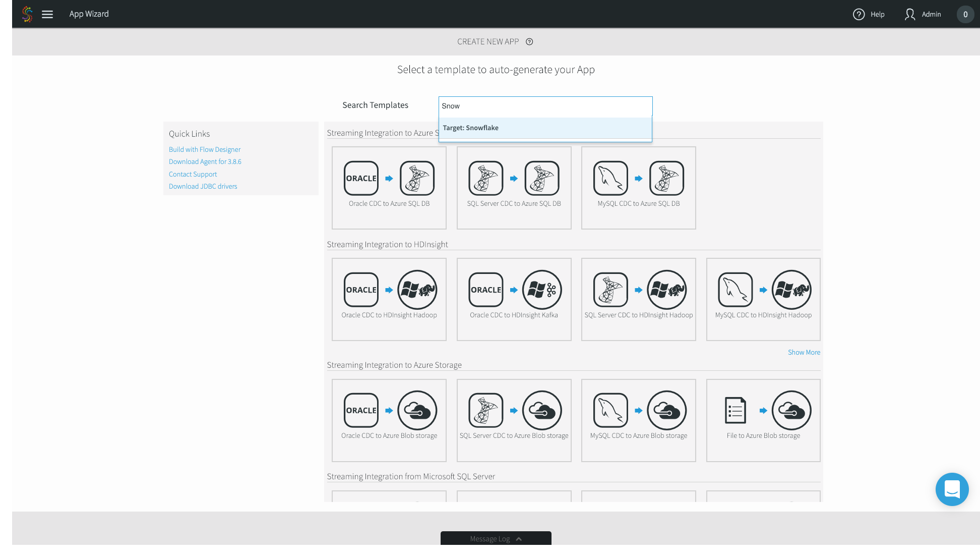Click the Create New App help icon

529,42
